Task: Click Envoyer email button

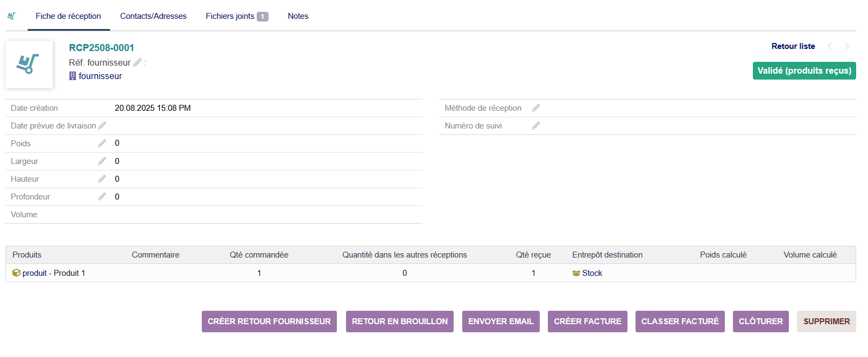Action: tap(501, 322)
